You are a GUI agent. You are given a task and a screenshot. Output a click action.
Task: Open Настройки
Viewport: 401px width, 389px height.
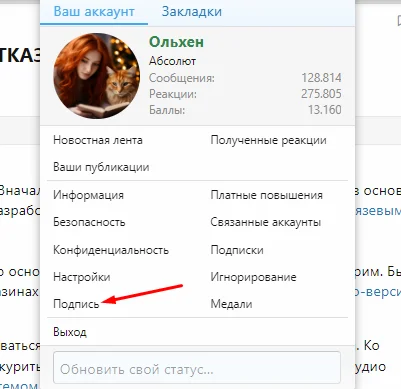pyautogui.click(x=82, y=277)
